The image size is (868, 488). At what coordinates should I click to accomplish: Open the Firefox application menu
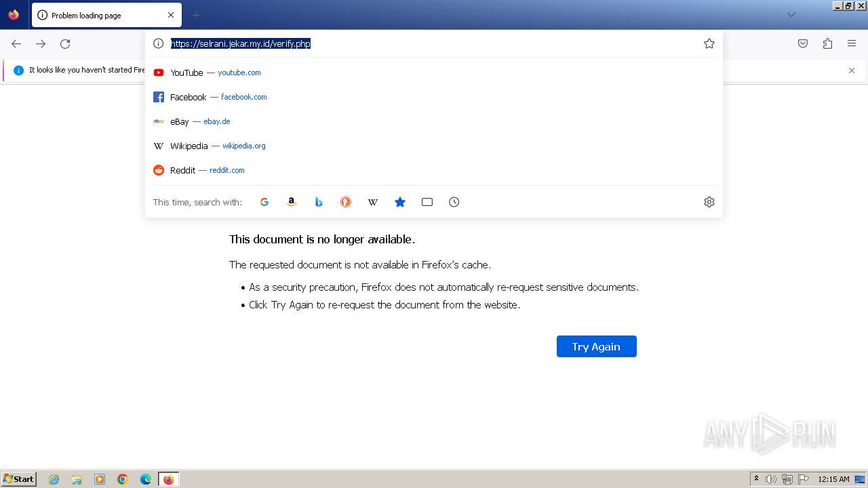tap(852, 43)
